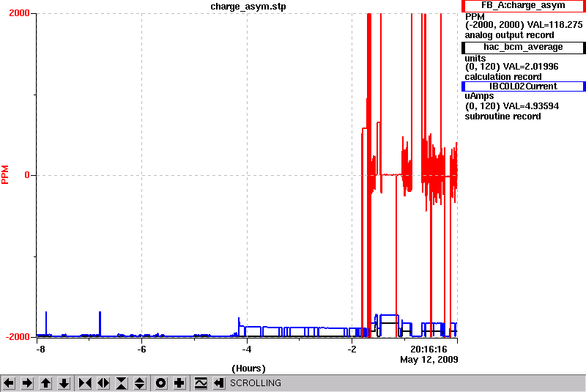Click the -6 hours x-axis tick label
586x392 pixels.
[x=141, y=350]
